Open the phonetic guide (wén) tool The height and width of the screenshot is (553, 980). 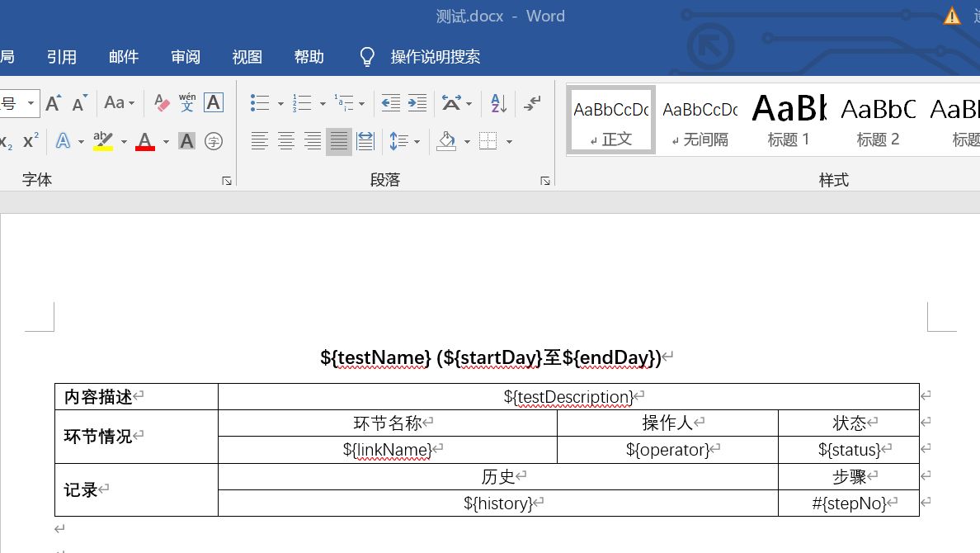tap(187, 103)
